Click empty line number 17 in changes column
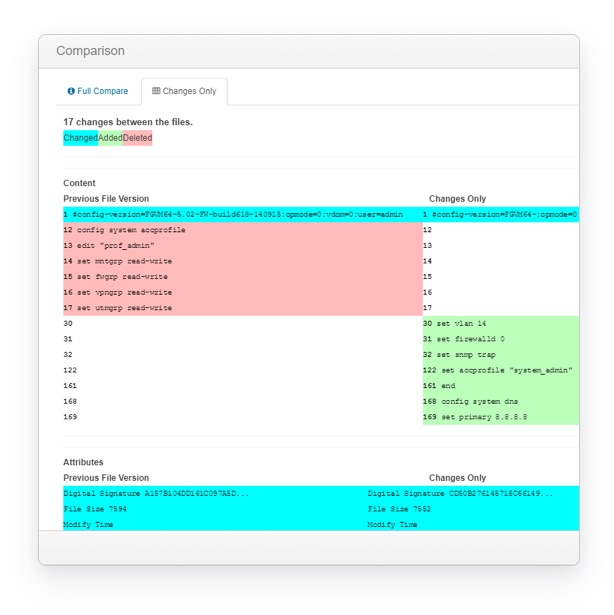Viewport: 614px width, 615px height. tap(427, 308)
